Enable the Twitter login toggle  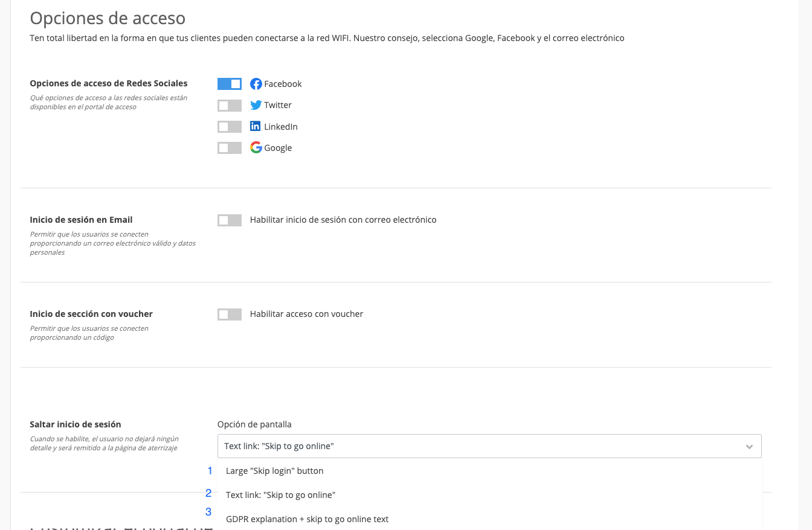230,106
